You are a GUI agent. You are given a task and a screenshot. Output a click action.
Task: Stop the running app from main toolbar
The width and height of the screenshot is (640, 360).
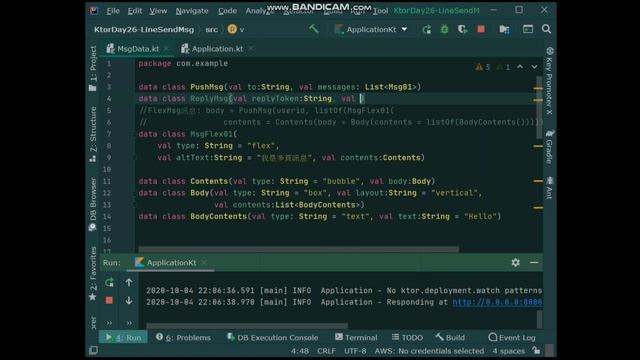coord(481,29)
